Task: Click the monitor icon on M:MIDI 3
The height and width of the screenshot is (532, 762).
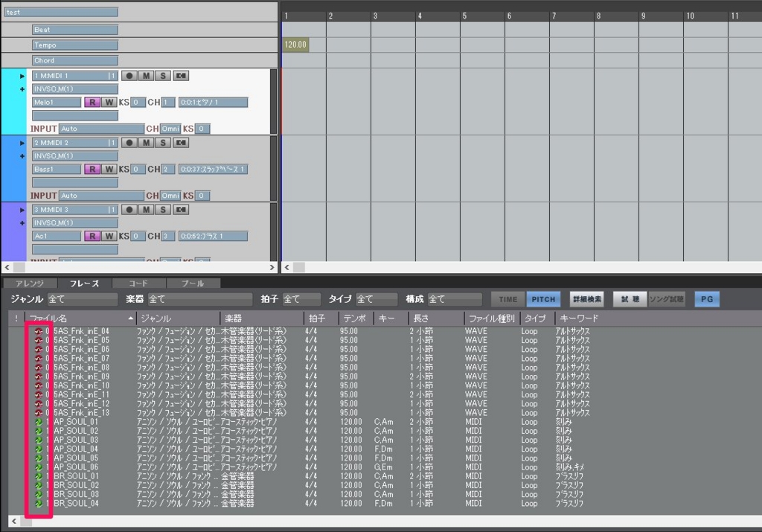Action: coord(181,210)
